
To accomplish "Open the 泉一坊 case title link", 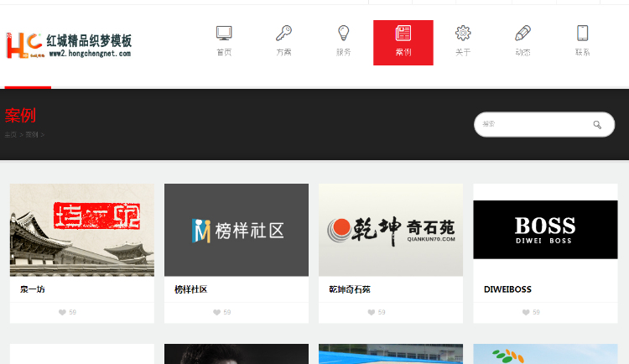I will (x=33, y=289).
